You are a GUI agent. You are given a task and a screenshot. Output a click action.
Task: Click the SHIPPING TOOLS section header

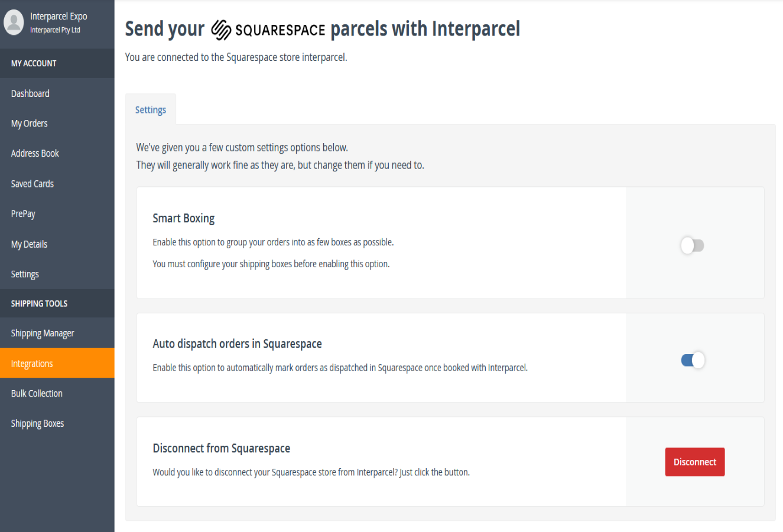38,303
